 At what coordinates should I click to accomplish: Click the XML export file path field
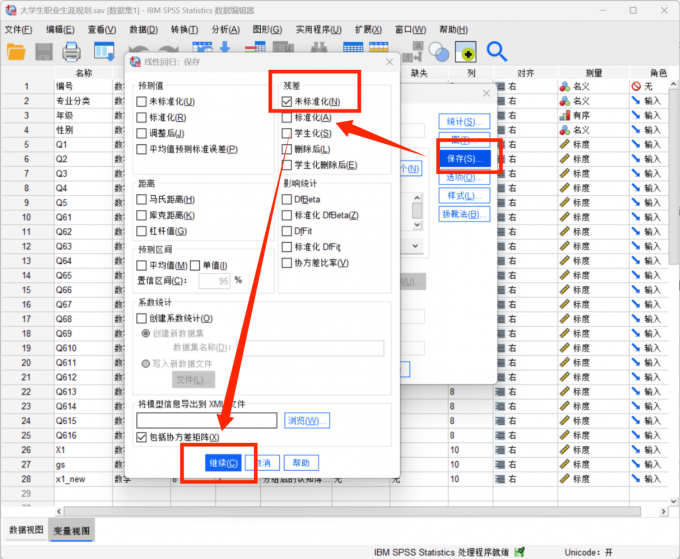(x=206, y=420)
